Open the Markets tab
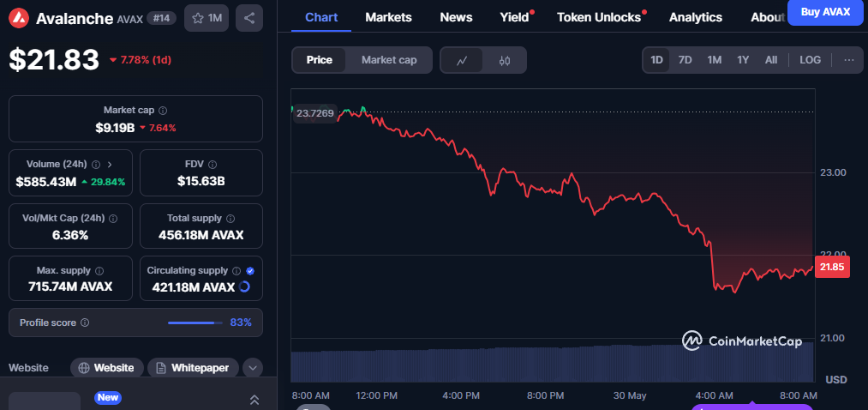This screenshot has width=868, height=410. tap(389, 17)
